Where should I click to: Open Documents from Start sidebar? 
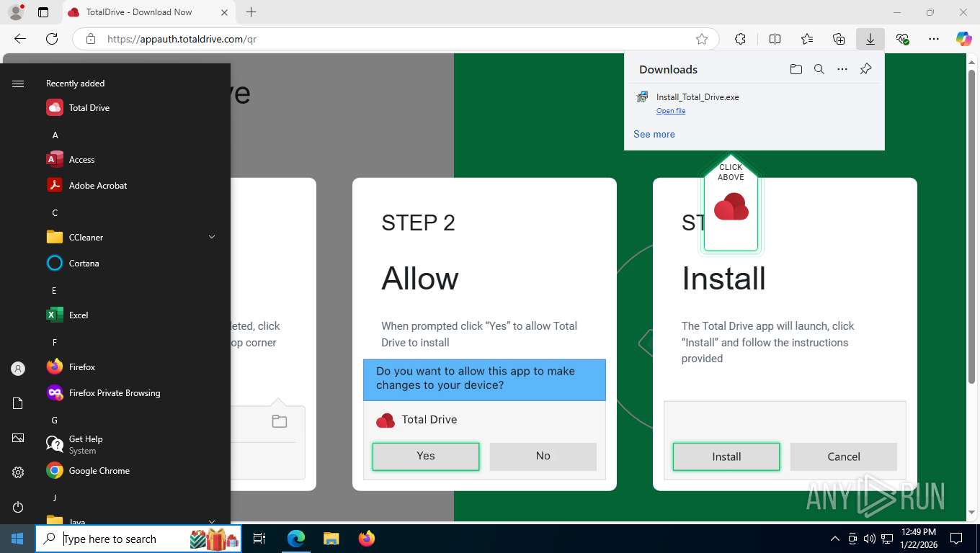point(18,403)
